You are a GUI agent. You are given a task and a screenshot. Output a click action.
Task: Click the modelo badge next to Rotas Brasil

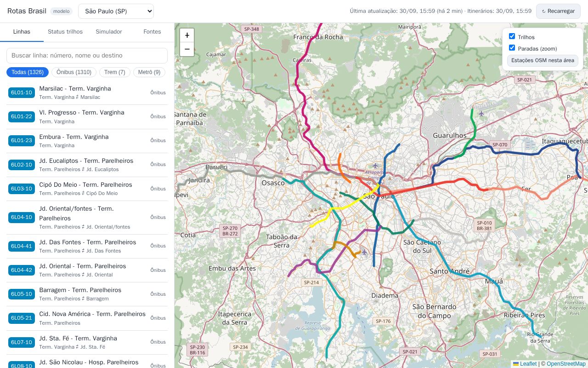tap(62, 11)
